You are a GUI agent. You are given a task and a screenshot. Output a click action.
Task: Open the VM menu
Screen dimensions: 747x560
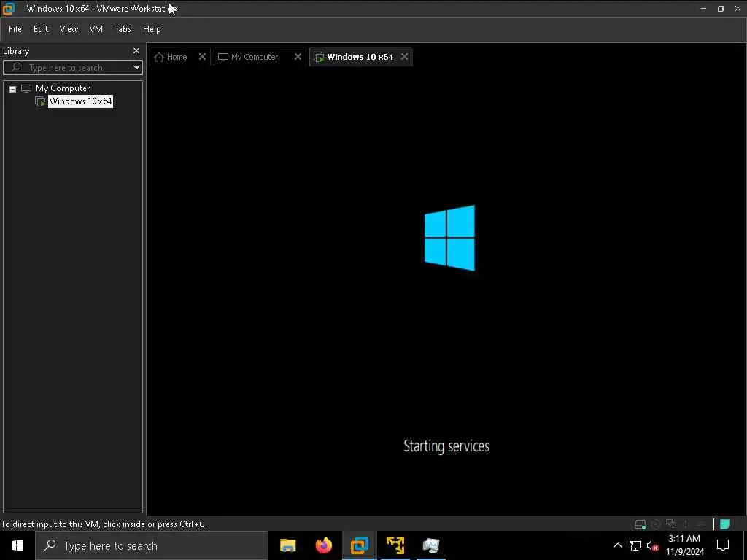click(x=96, y=29)
